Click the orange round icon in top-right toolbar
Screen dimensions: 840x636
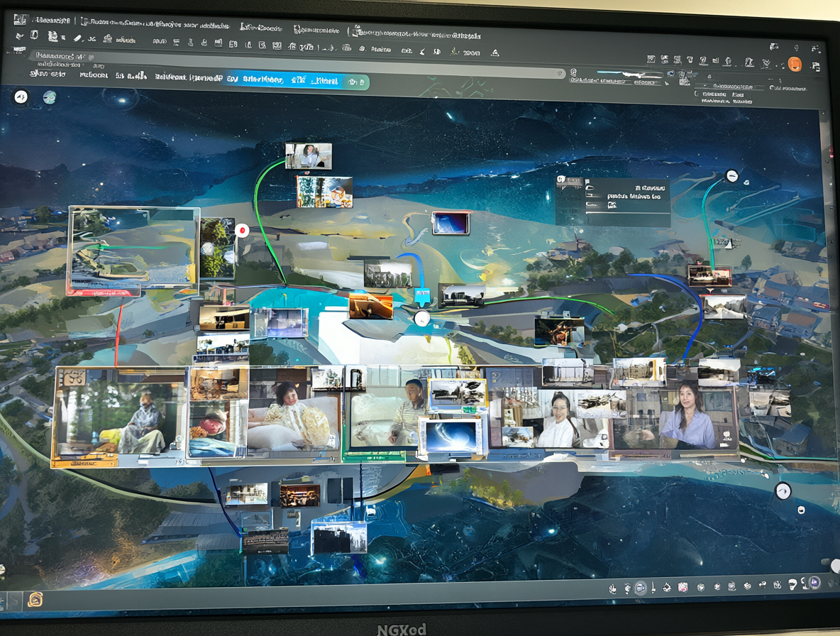pos(795,65)
